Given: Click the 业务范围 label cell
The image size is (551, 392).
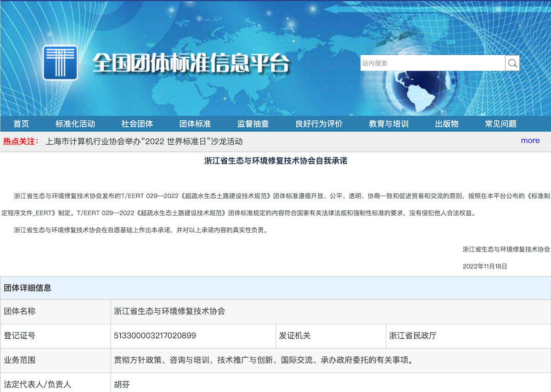Looking at the screenshot, I should pyautogui.click(x=56, y=360).
